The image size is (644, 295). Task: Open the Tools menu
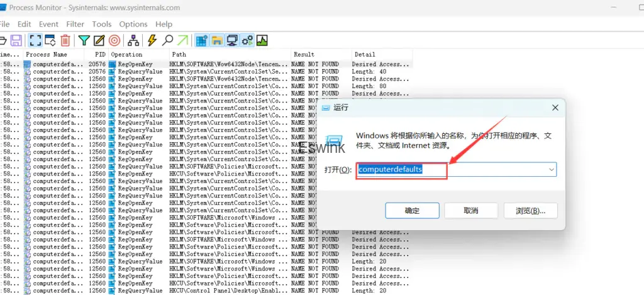101,24
